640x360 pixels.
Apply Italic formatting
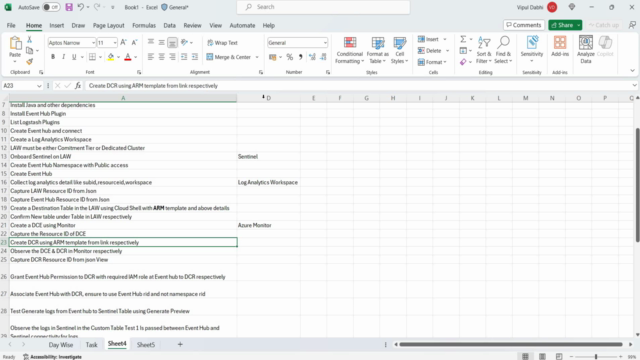tap(63, 57)
